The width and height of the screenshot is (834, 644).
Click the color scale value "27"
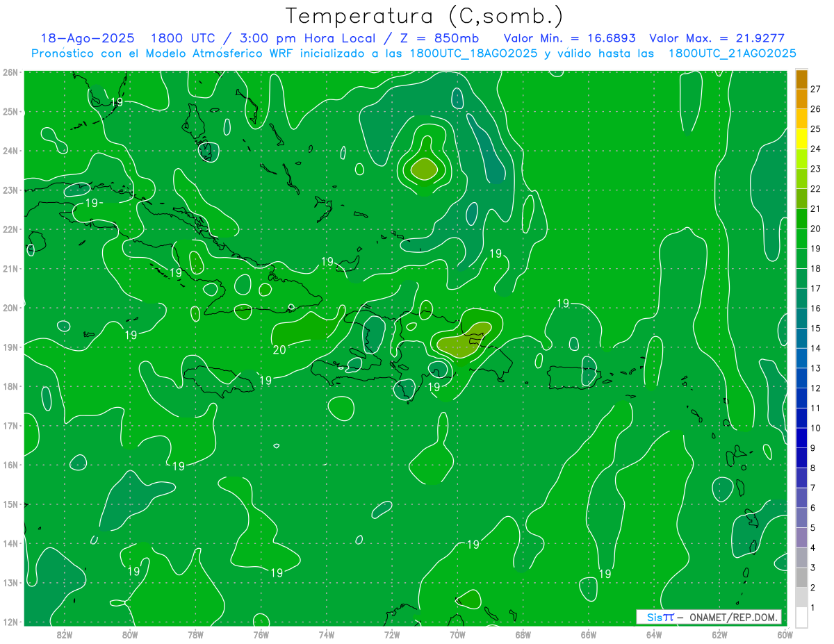point(816,89)
